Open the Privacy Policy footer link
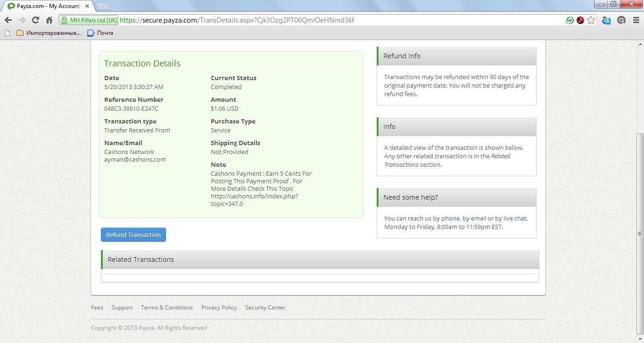Screen dimensions: 644x343 pyautogui.click(x=219, y=308)
